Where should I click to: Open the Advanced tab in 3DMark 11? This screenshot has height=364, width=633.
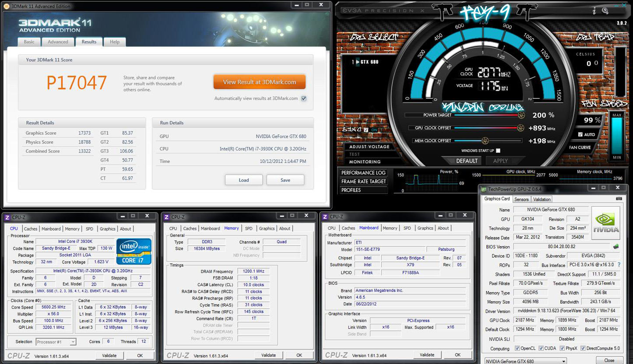(x=58, y=42)
